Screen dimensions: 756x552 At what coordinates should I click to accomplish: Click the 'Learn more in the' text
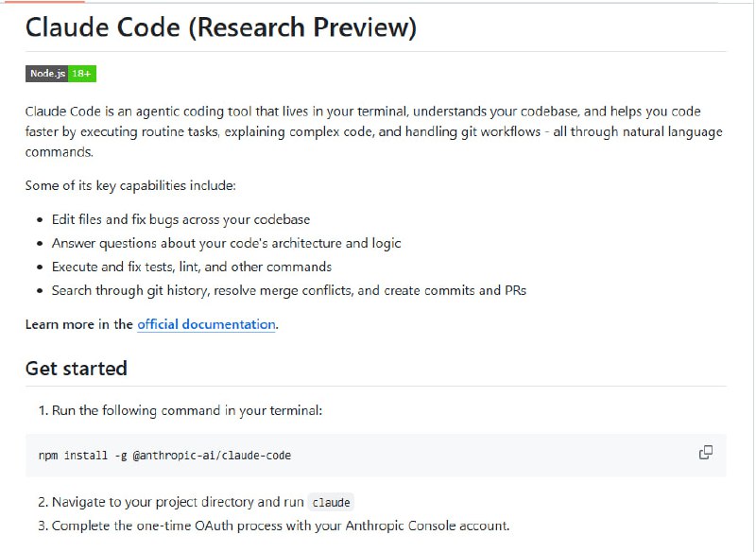(x=79, y=324)
